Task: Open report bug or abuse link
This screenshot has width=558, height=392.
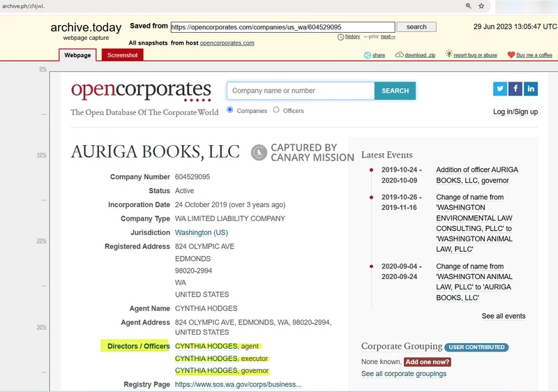Action: pos(475,55)
